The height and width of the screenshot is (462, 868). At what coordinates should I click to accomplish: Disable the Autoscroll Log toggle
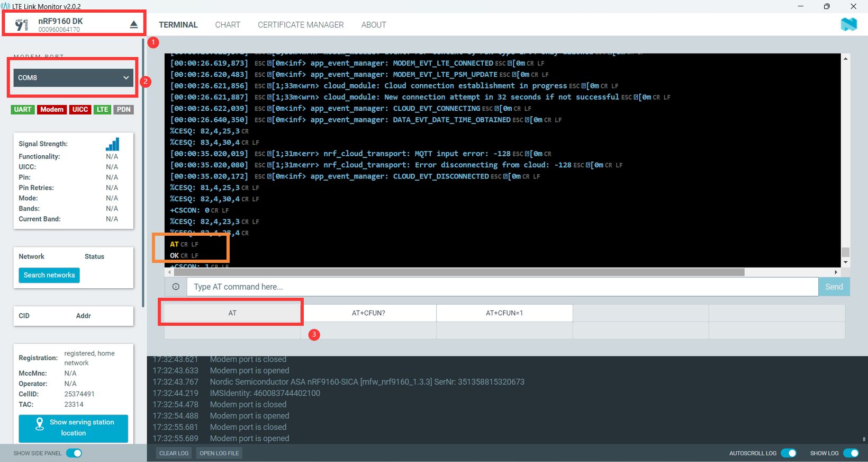(788, 453)
